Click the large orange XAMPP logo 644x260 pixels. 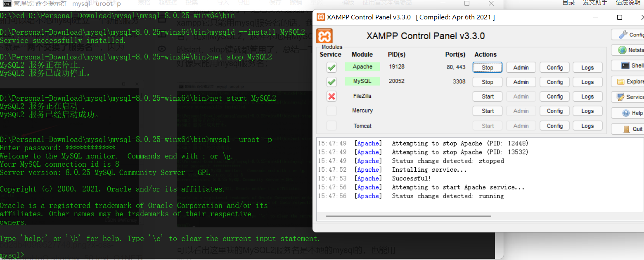click(x=324, y=36)
